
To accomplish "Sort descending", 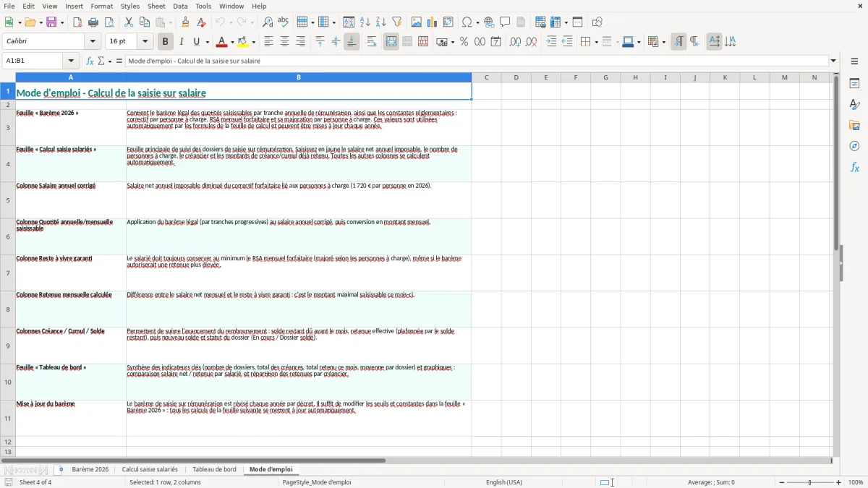I will click(380, 22).
